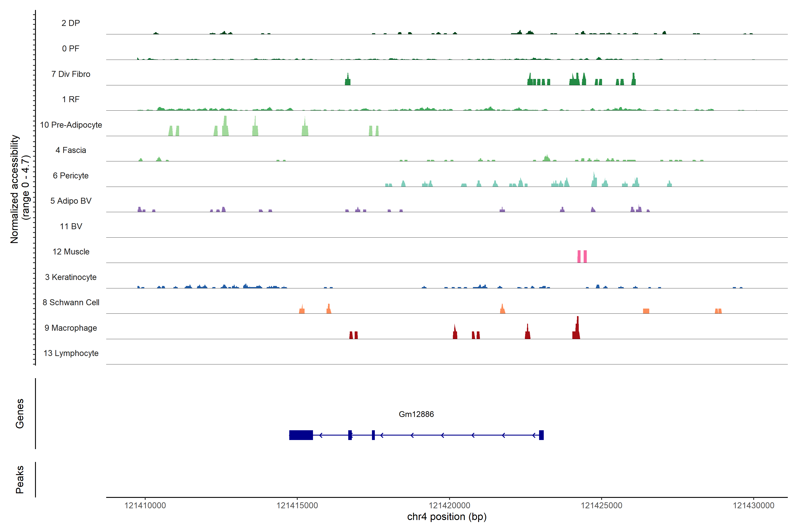
Task: Click the 121430000 axis tick label
Action: [753, 505]
